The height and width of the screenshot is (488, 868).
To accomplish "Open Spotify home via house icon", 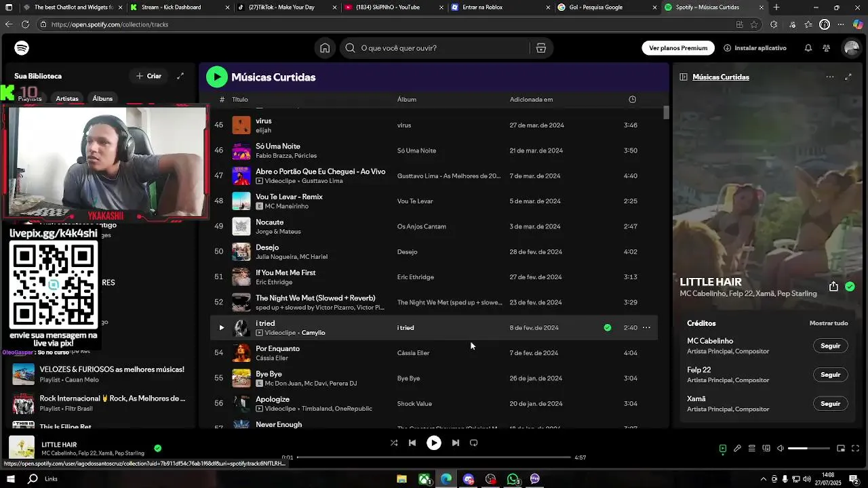I will 325,48.
